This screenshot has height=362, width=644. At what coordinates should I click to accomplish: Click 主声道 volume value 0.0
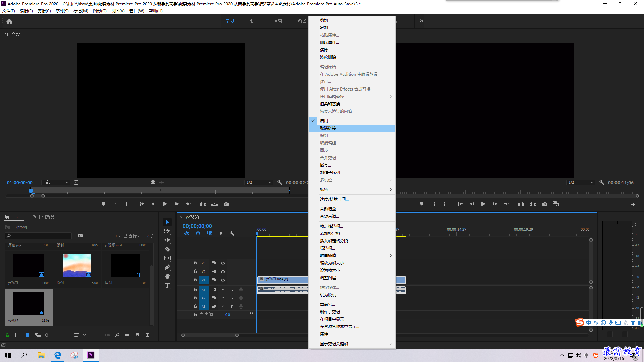point(228,315)
